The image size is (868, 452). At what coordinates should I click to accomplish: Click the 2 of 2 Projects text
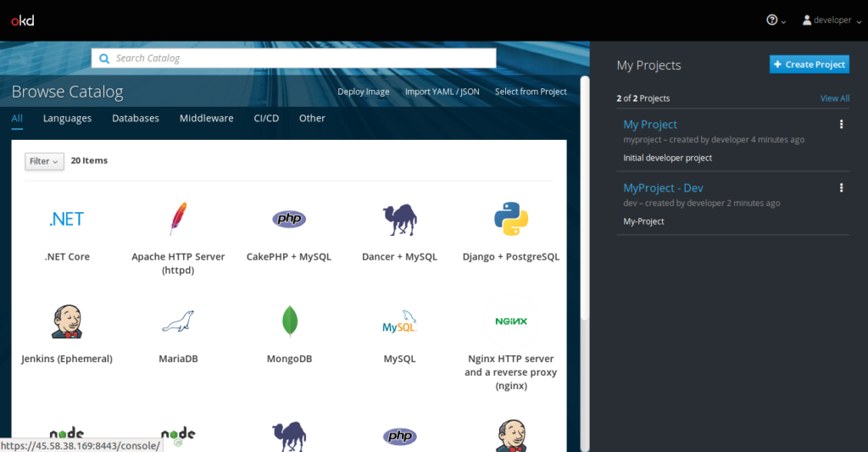[643, 98]
